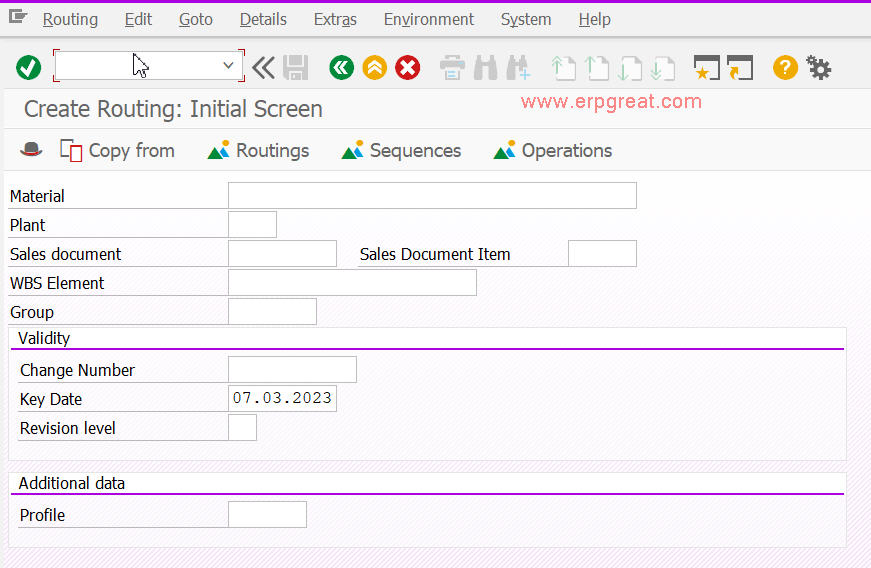871x568 pixels.
Task: Open the Help menu
Action: click(594, 19)
